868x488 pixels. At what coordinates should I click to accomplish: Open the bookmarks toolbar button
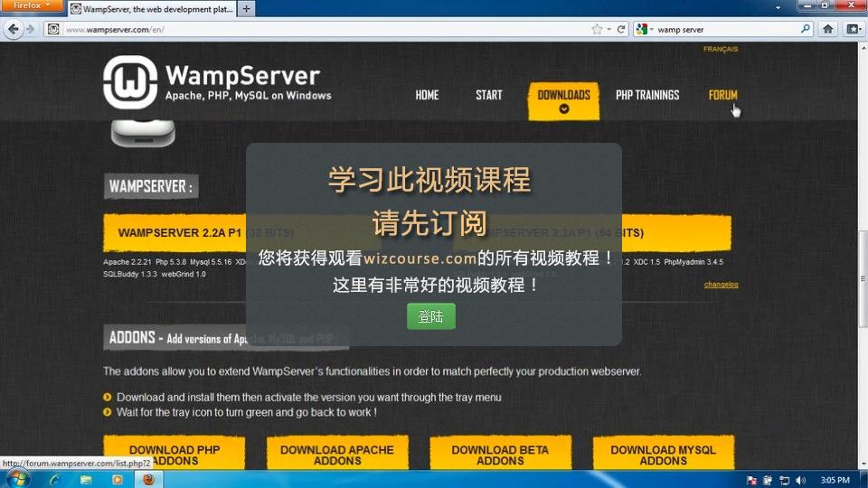pyautogui.click(x=853, y=29)
